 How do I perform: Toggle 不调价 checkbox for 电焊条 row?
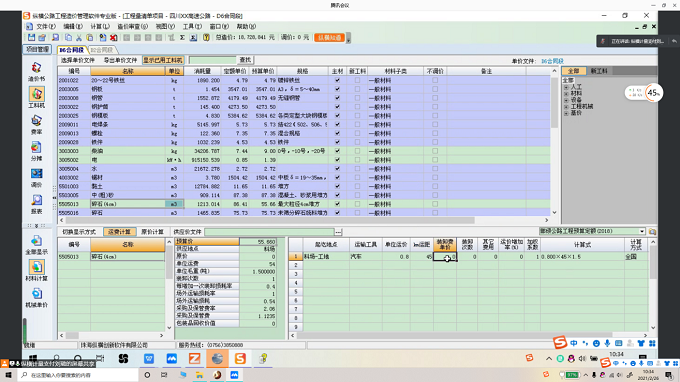(435, 124)
